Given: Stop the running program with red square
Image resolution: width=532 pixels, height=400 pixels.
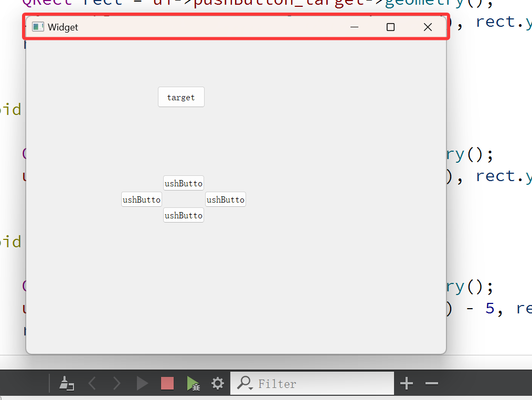Looking at the screenshot, I should click(167, 383).
